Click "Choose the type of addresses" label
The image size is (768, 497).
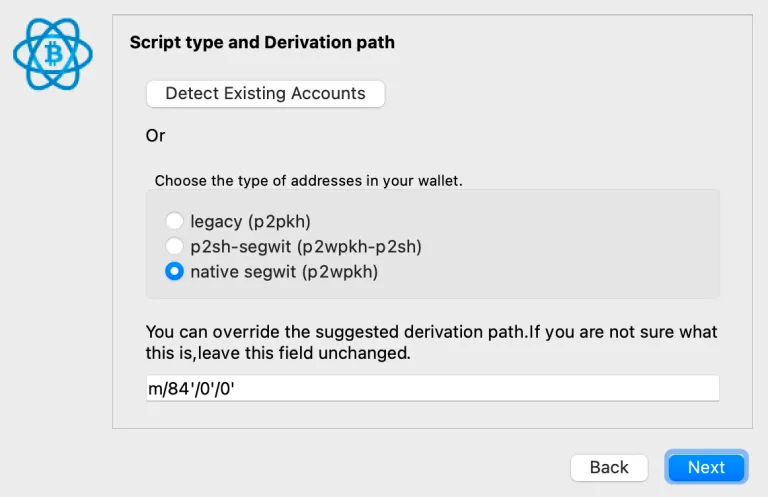click(309, 181)
